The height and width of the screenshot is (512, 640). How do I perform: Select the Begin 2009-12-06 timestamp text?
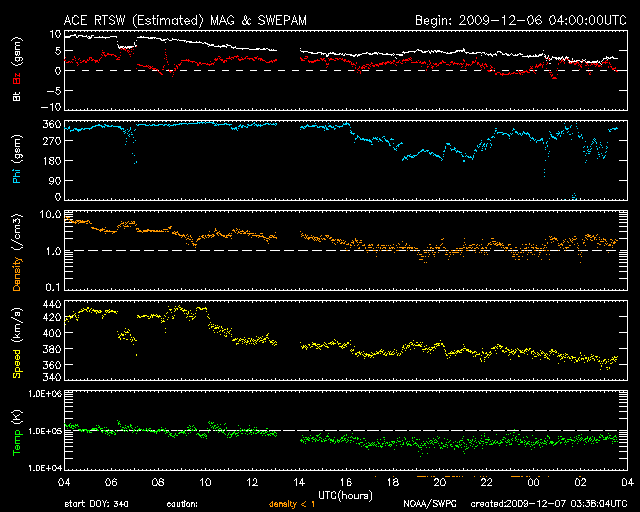(x=521, y=20)
